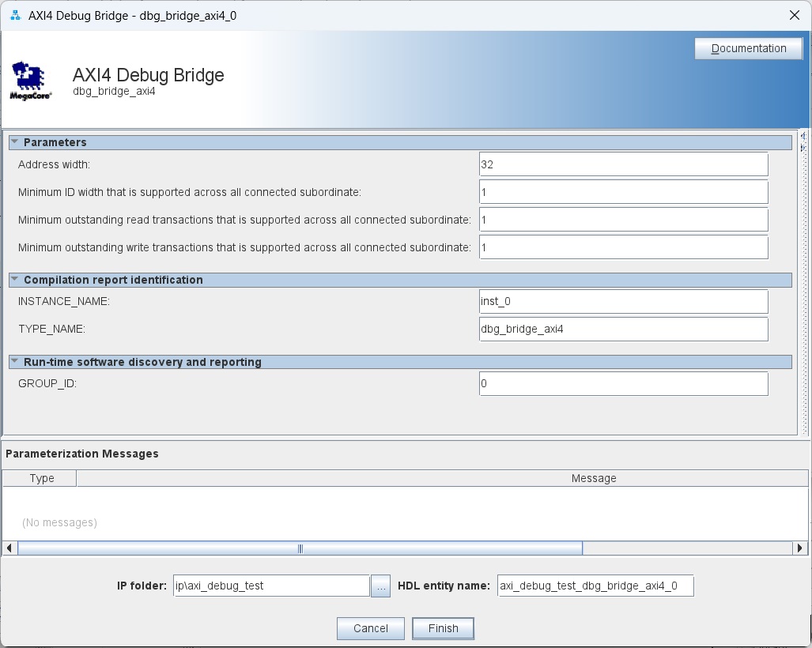
Task: Click the Address width input field
Action: [x=624, y=164]
